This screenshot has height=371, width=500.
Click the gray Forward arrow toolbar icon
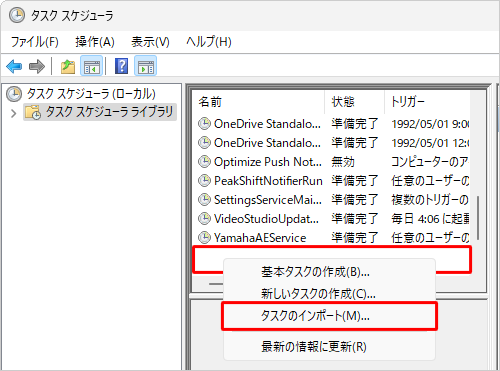pyautogui.click(x=37, y=66)
